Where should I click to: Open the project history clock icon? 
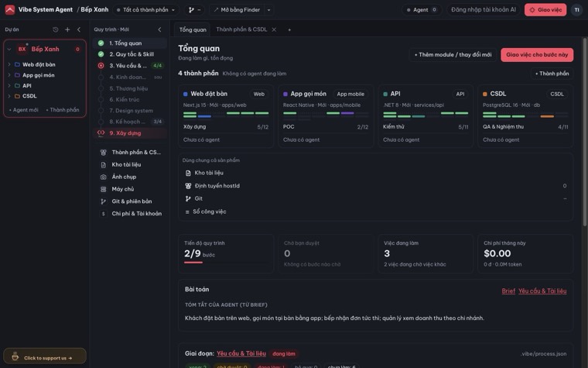pyautogui.click(x=56, y=29)
